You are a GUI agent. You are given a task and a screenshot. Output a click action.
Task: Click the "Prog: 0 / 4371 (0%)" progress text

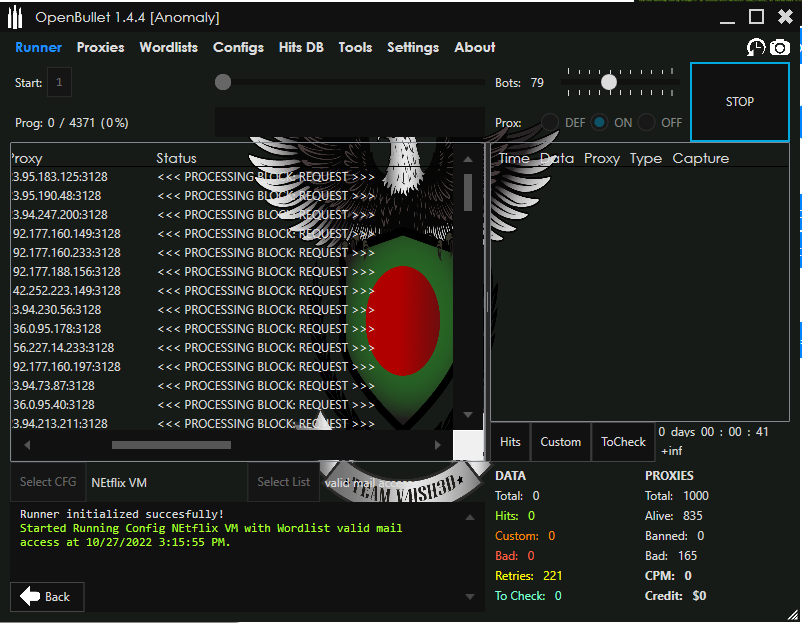(x=72, y=123)
